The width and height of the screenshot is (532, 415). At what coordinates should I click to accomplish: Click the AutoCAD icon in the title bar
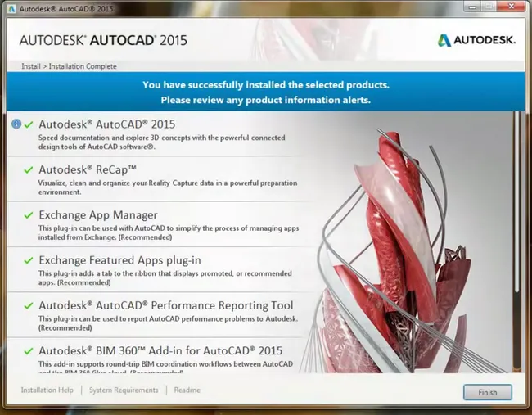pyautogui.click(x=11, y=9)
